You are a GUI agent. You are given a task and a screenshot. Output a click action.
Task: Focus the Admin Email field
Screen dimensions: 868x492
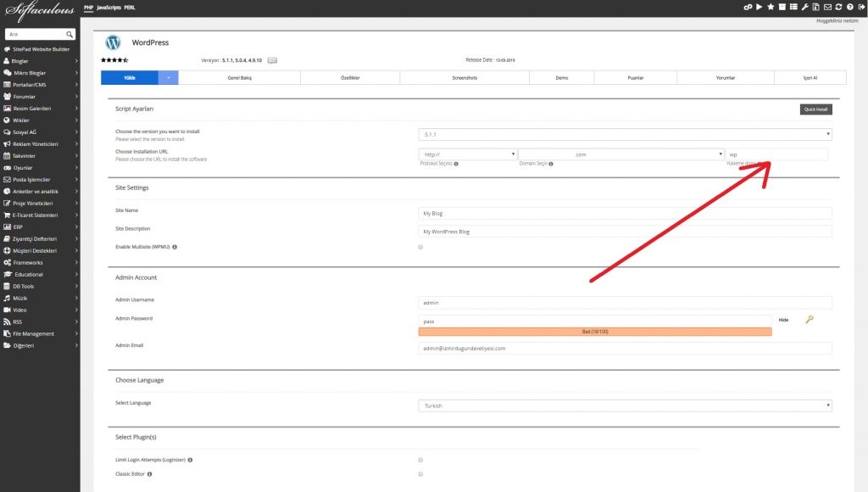[625, 349]
